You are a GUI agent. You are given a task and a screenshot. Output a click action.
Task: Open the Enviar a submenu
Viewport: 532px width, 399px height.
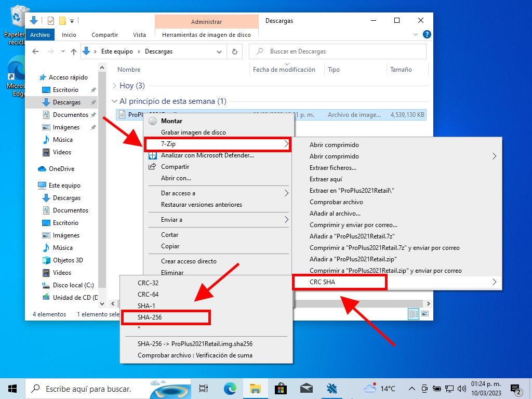point(218,220)
